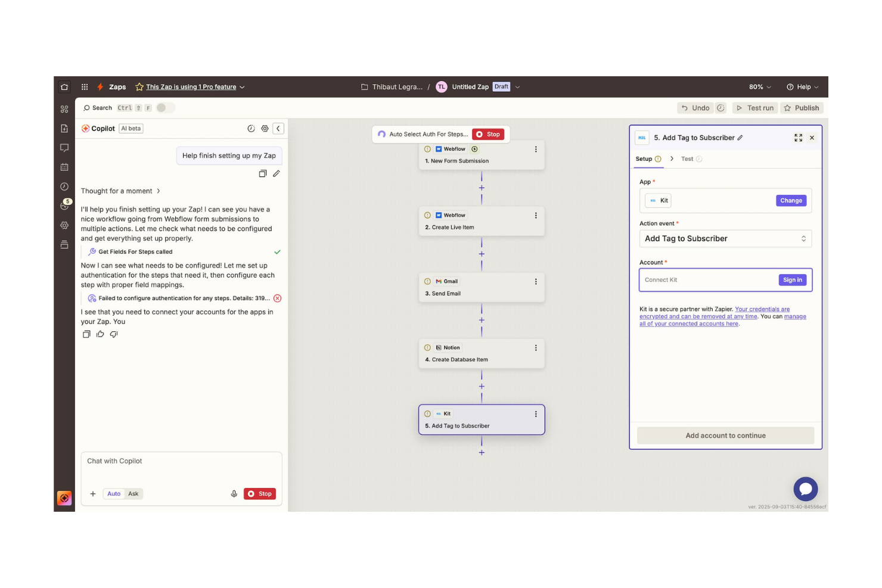Open the sidebar assets grid icon
The image size is (882, 588).
click(x=64, y=109)
